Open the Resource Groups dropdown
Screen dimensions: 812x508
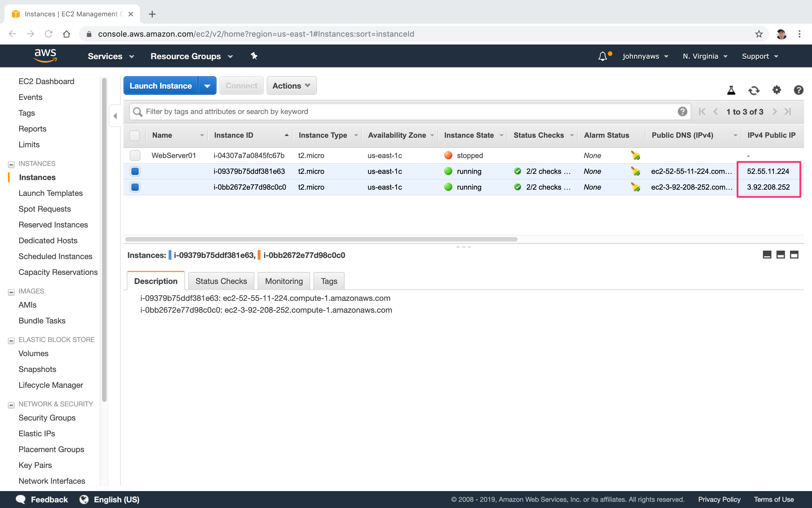point(192,56)
